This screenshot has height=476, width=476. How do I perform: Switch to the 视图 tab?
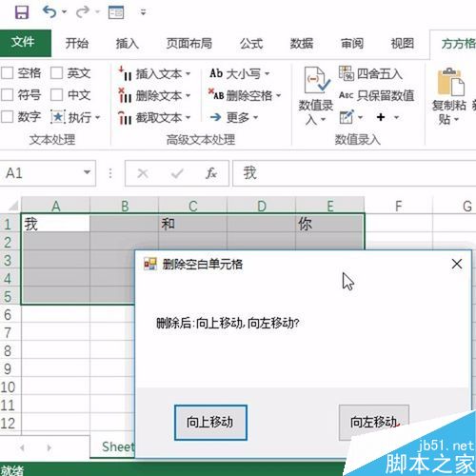pos(403,44)
